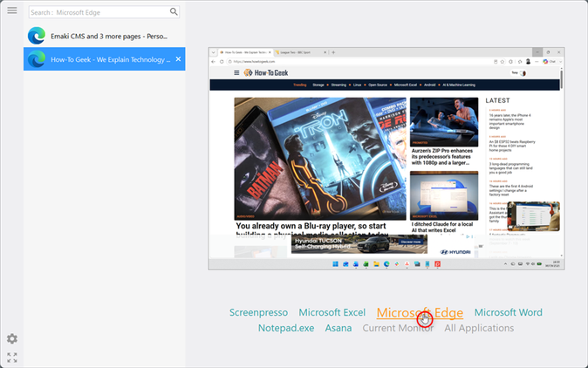Show windows on Current Monitor
Screen dimensions: 588x368
(x=398, y=328)
